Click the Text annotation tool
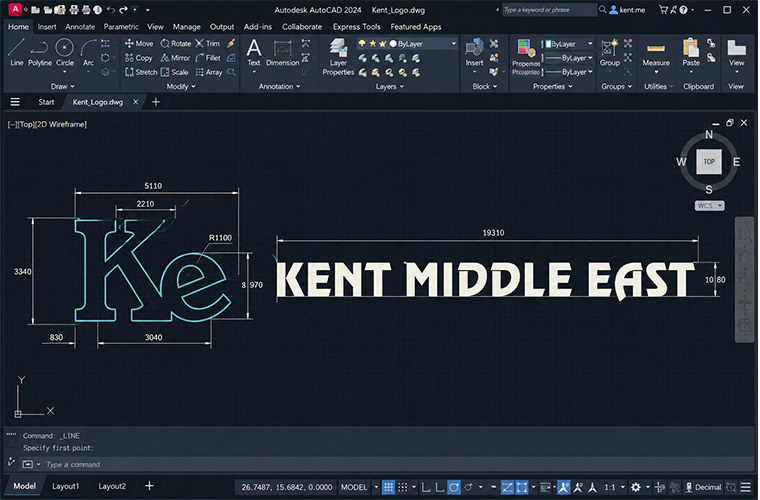 coord(253,52)
